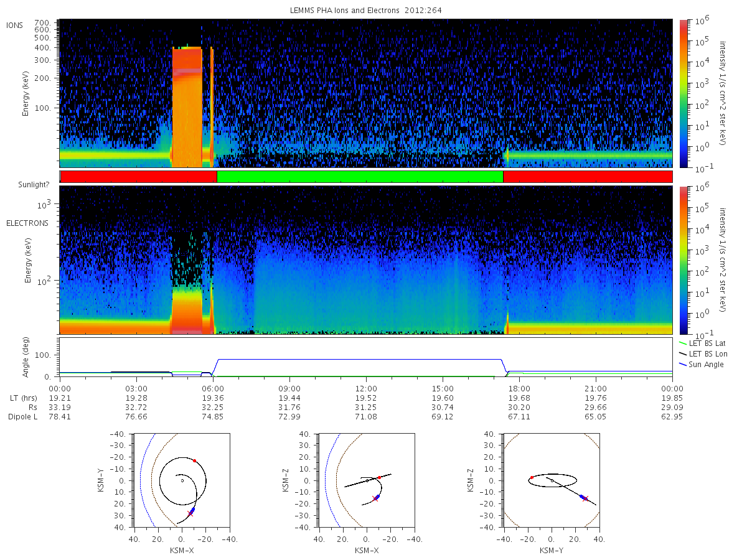Image resolution: width=747 pixels, height=560 pixels.
Task: Click the orange high-intensity burst in ions panel
Action: pyautogui.click(x=187, y=107)
